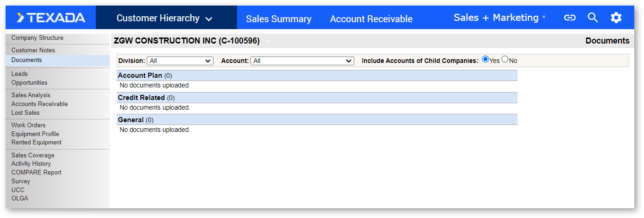Open Lost Sales from sidebar
Screen dimensions: 644x218
pos(25,113)
